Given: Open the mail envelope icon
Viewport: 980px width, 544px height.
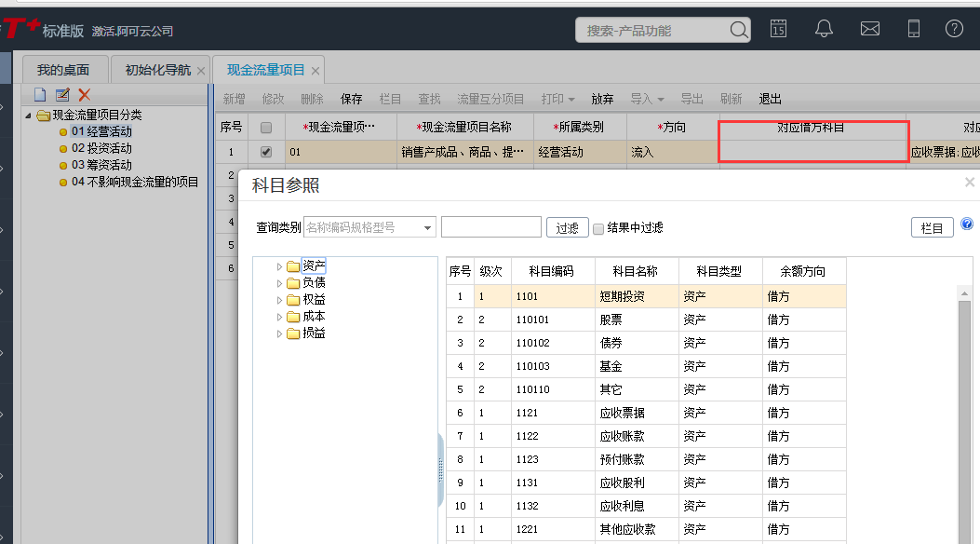Looking at the screenshot, I should click(870, 28).
